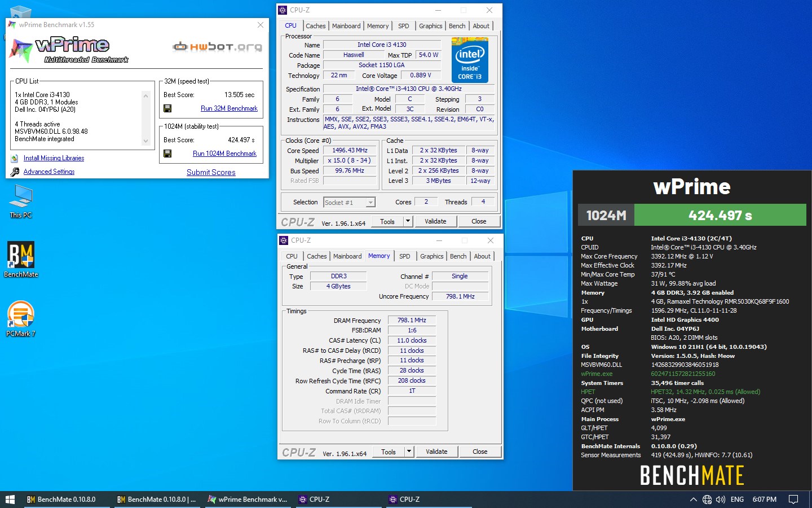Viewport: 812px width, 508px height.
Task: Close the wPrime Benchmark window
Action: pyautogui.click(x=261, y=25)
